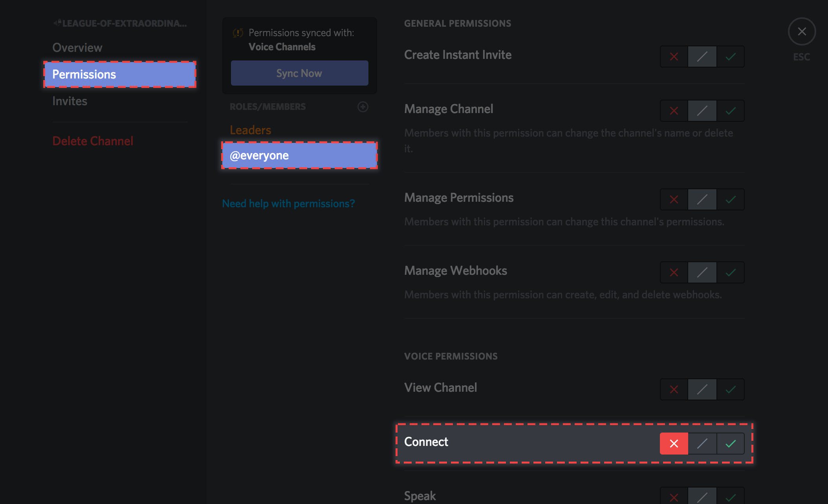Click the allow (checkmark) icon for Connect
Screen dimensions: 828x504
[729, 444]
